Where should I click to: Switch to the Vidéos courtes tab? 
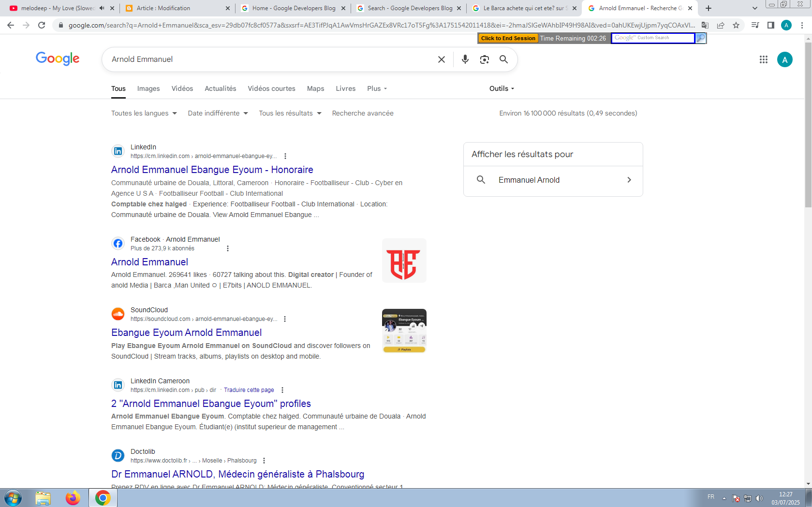(x=272, y=88)
